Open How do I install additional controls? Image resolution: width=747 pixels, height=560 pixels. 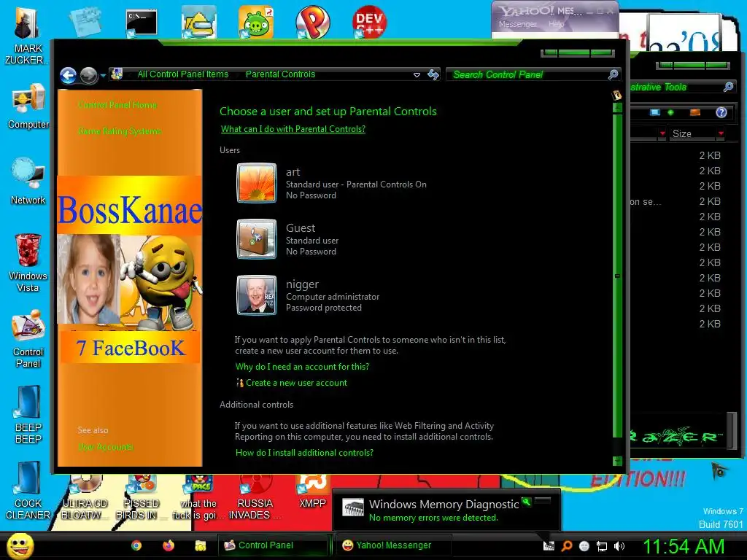click(304, 453)
